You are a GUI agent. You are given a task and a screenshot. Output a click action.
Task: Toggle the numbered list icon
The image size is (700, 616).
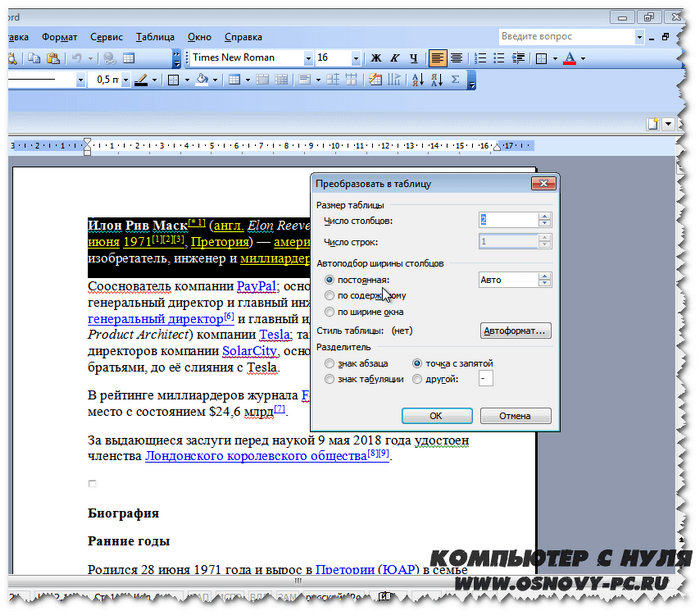point(480,58)
